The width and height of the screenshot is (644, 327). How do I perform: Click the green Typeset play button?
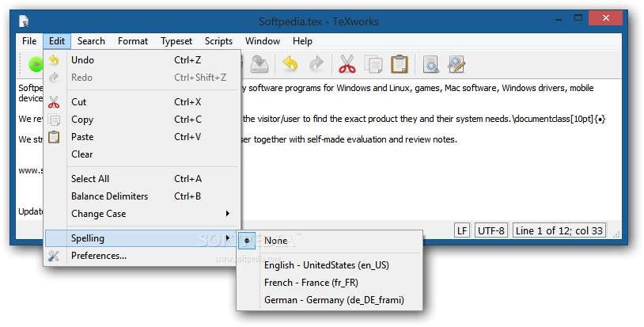[x=36, y=64]
